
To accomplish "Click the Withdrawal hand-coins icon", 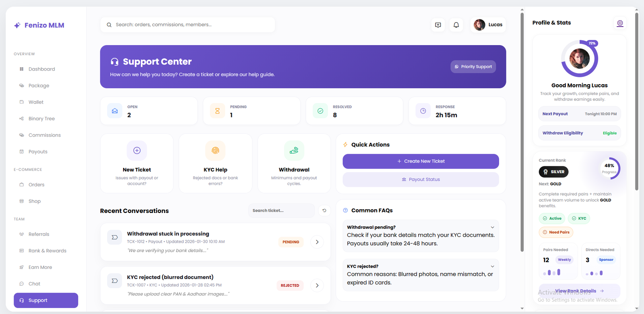I will tap(294, 151).
